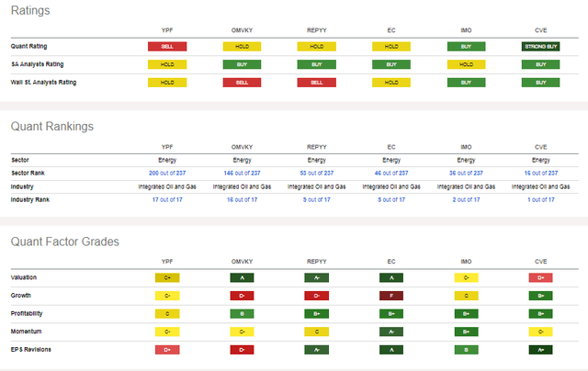588x371 pixels.
Task: Click YPF's EPS Revisions grade badge
Action: [167, 350]
